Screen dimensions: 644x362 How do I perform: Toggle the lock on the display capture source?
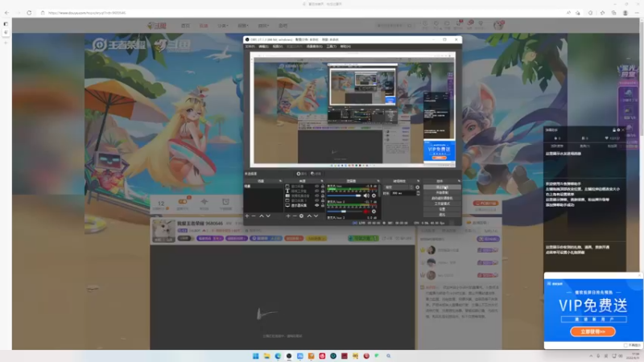(323, 205)
